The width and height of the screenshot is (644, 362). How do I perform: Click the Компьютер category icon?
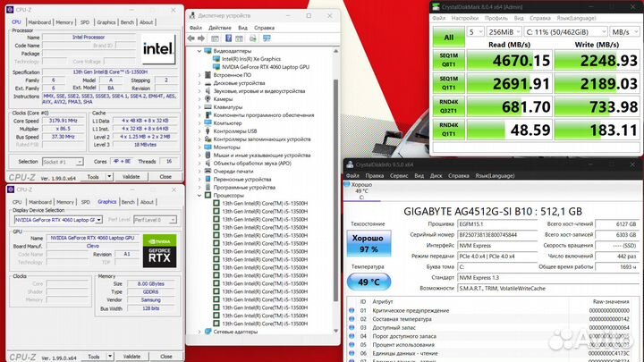[x=208, y=123]
